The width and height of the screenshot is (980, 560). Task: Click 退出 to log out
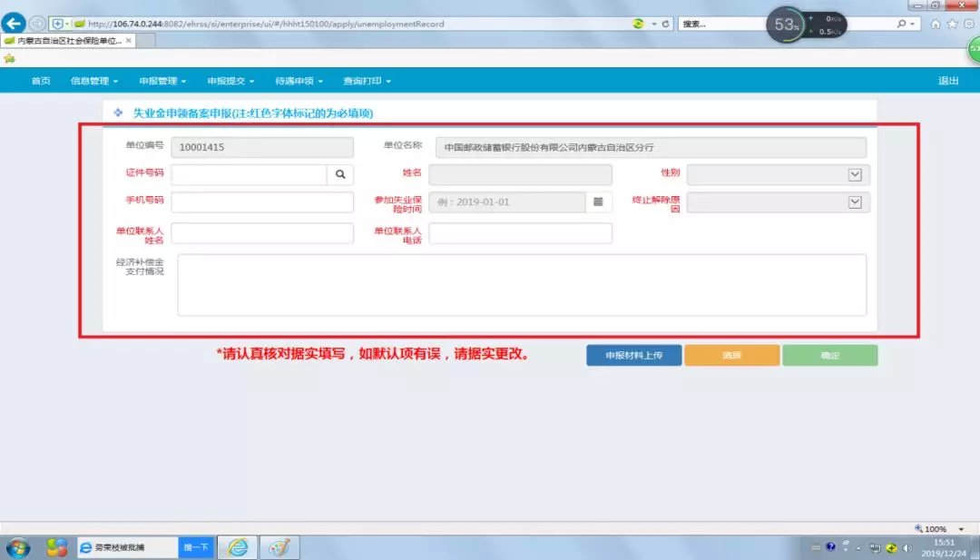tap(948, 81)
